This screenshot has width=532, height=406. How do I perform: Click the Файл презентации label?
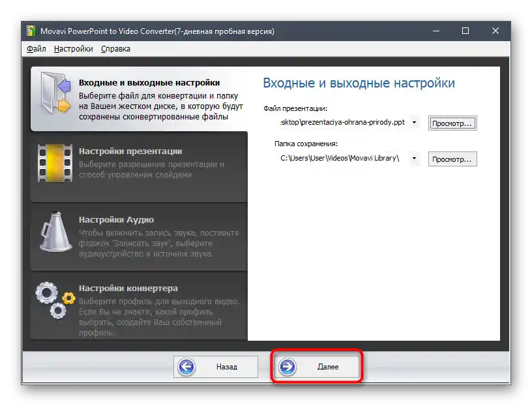pos(295,109)
